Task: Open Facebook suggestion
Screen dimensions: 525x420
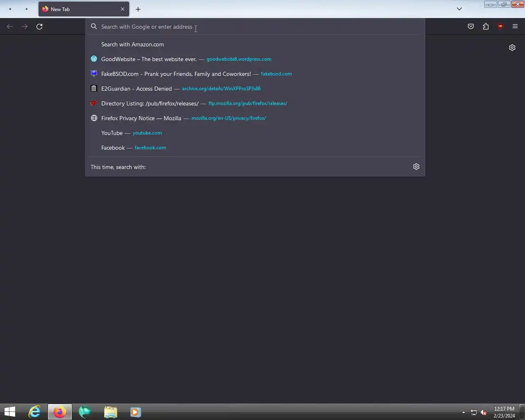Action: click(x=255, y=148)
